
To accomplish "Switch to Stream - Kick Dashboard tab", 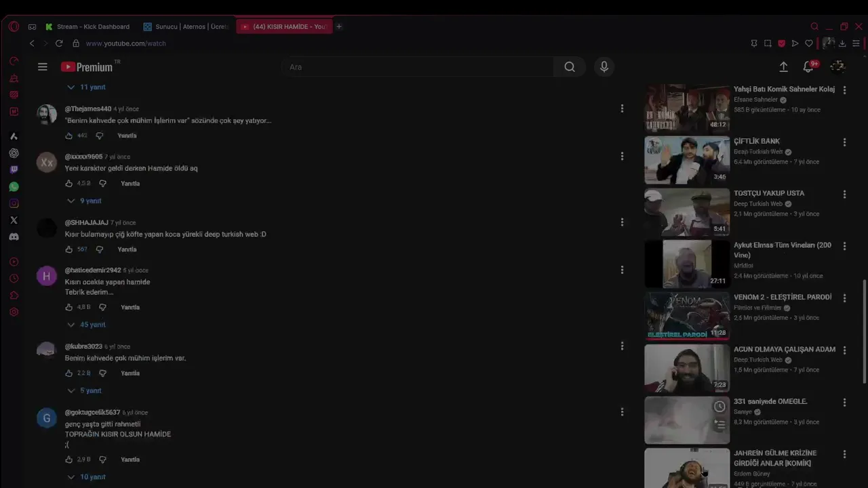I will 88,27.
